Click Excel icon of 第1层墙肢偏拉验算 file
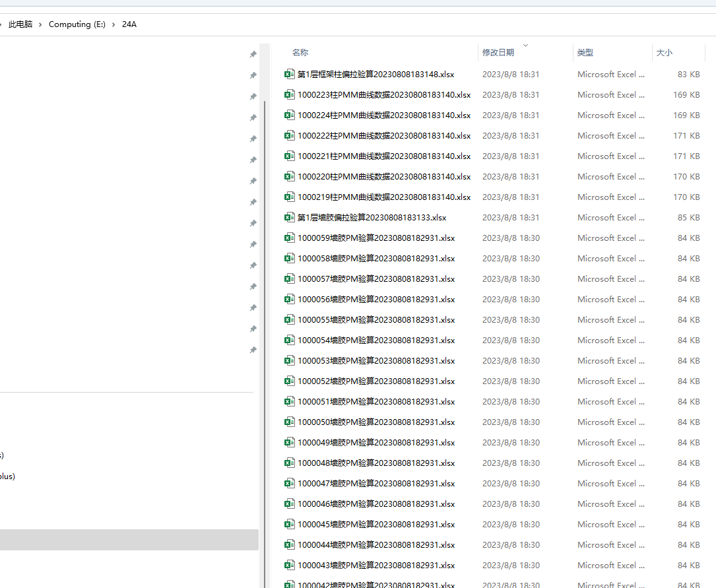Image resolution: width=716 pixels, height=588 pixels. coord(289,218)
